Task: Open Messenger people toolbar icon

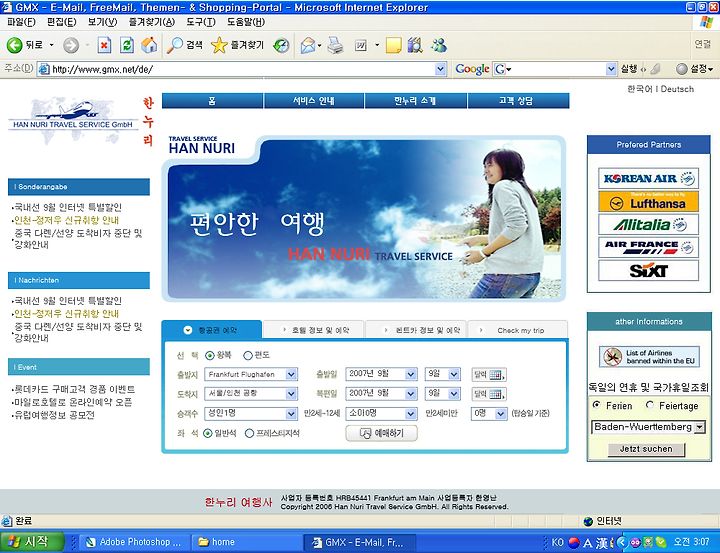Action: pos(439,45)
